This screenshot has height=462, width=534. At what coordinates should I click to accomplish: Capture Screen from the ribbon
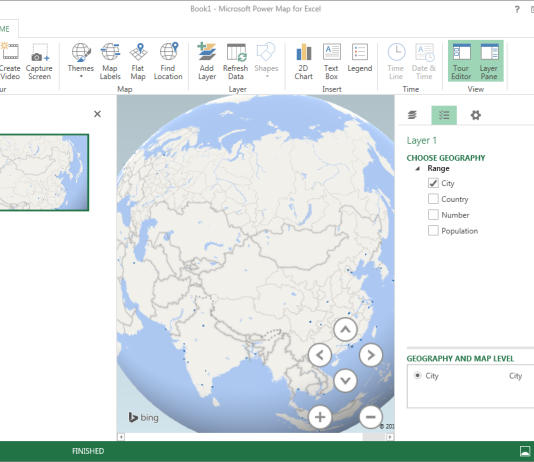point(39,62)
